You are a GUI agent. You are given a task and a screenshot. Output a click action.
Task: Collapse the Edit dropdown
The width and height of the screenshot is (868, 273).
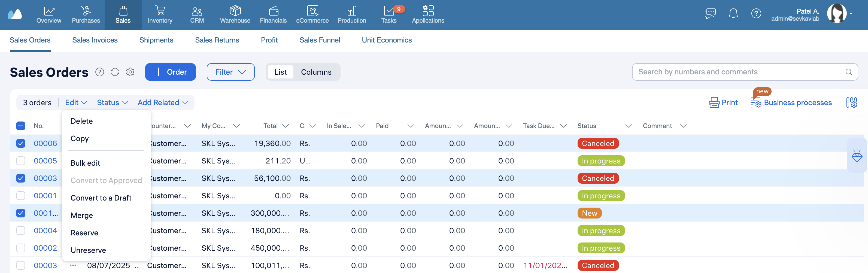tap(76, 102)
